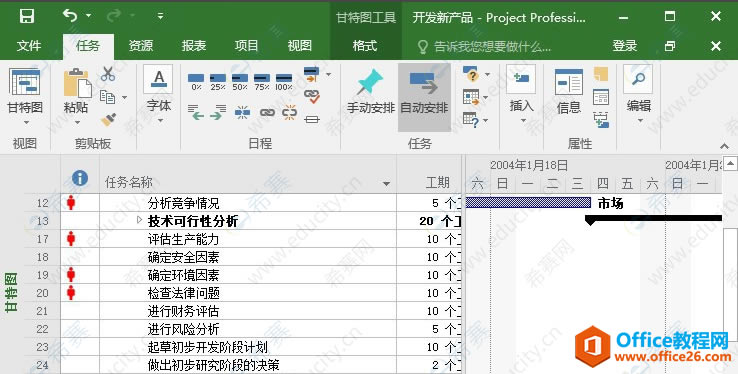Click the red overallocation icon in row 17
This screenshot has width=738, height=374.
(71, 239)
